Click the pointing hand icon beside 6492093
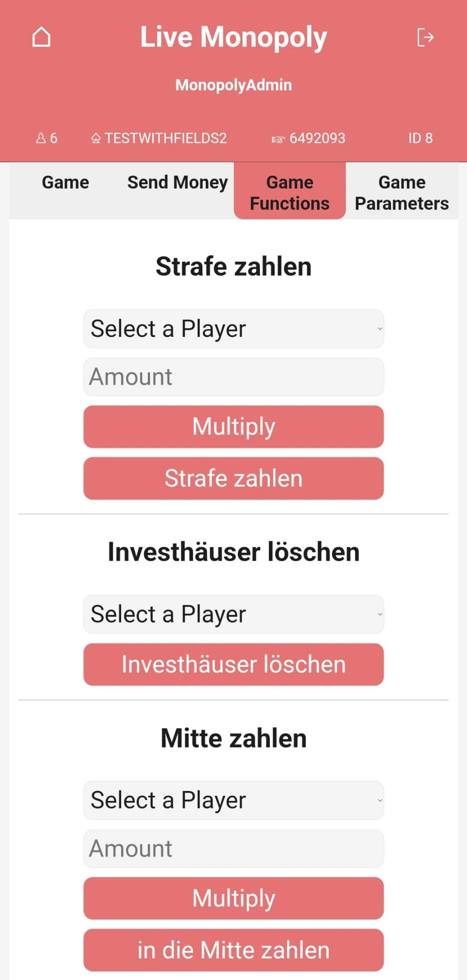This screenshot has height=980, width=467. [278, 139]
